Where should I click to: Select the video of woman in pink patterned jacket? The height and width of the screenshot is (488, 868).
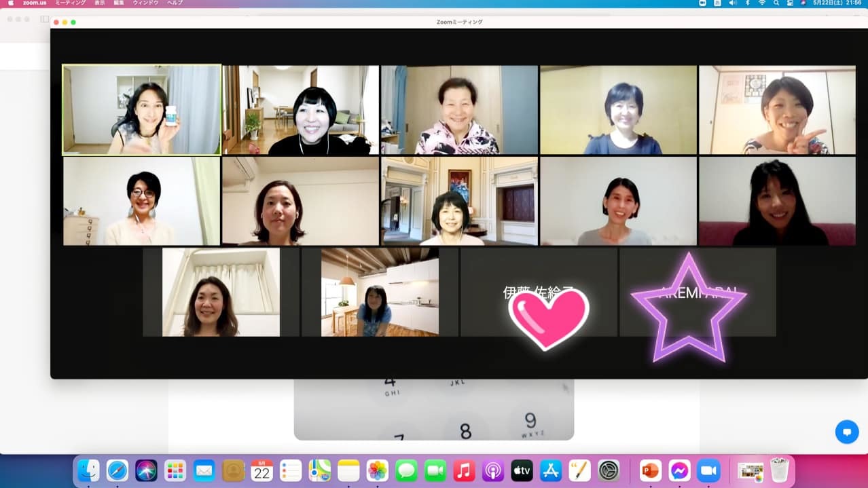tap(459, 110)
